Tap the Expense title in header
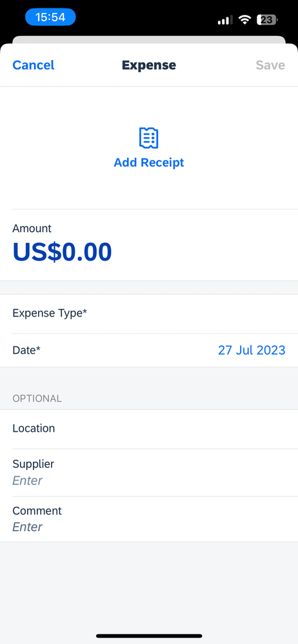This screenshot has width=298, height=644. coord(149,65)
